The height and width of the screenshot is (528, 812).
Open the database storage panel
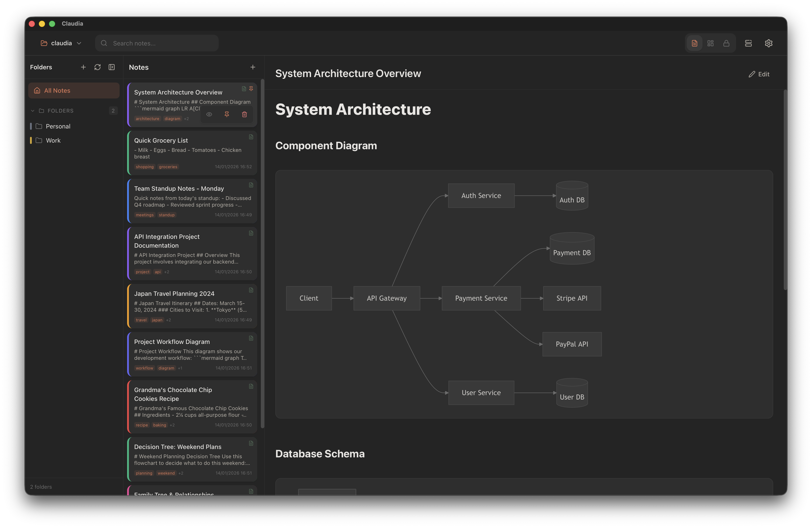(748, 43)
